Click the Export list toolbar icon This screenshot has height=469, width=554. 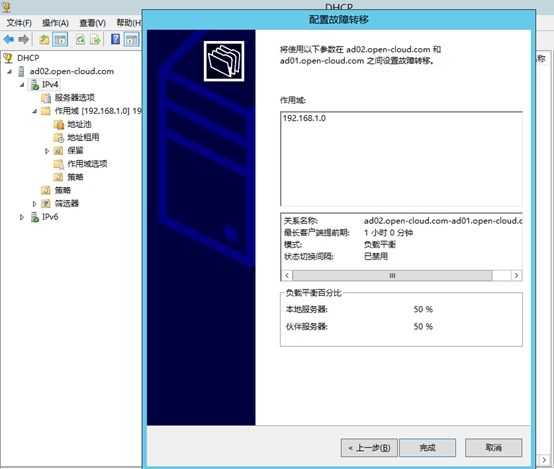tap(95, 39)
